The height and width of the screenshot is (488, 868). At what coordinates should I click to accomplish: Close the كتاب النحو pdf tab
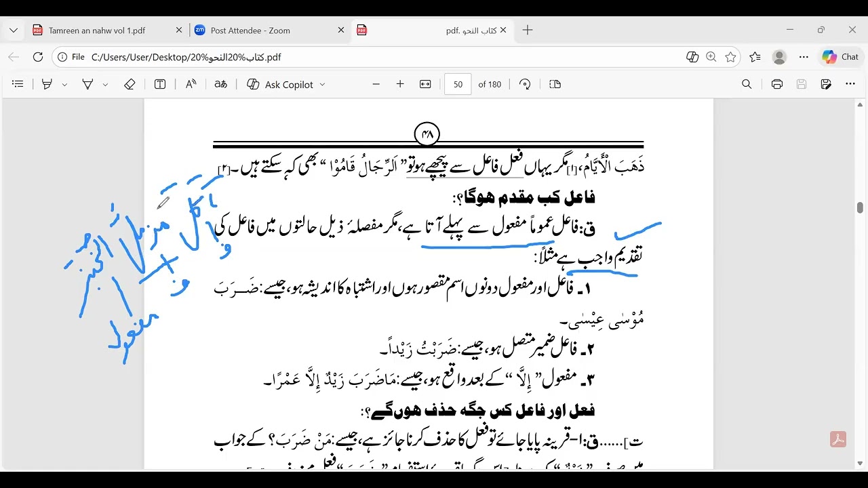pos(503,30)
